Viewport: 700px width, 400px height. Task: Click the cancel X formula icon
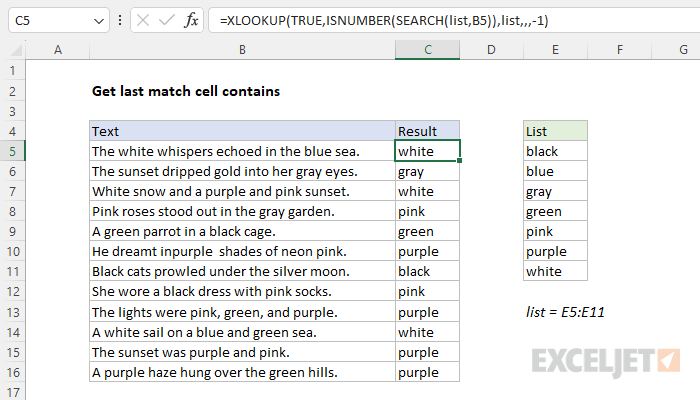pos(143,20)
